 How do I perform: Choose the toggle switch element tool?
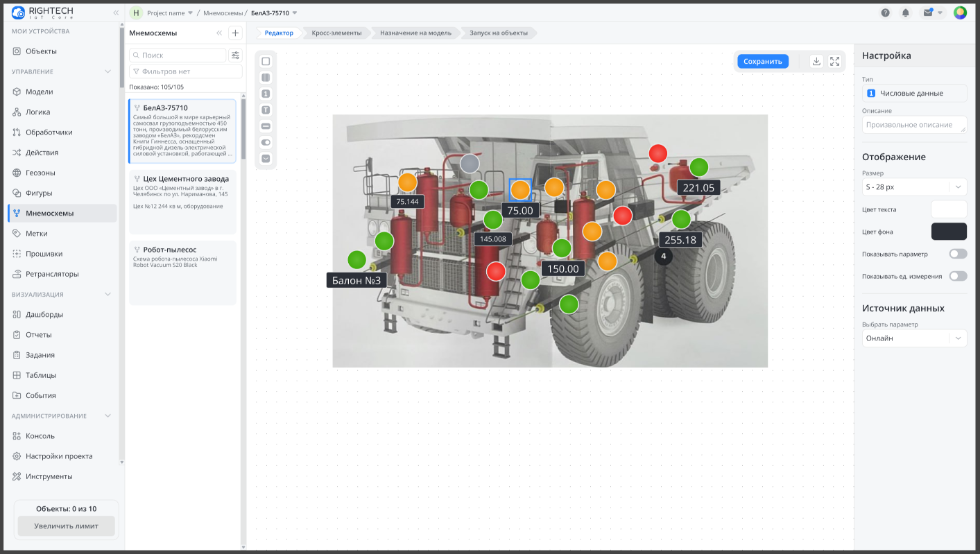pyautogui.click(x=266, y=142)
